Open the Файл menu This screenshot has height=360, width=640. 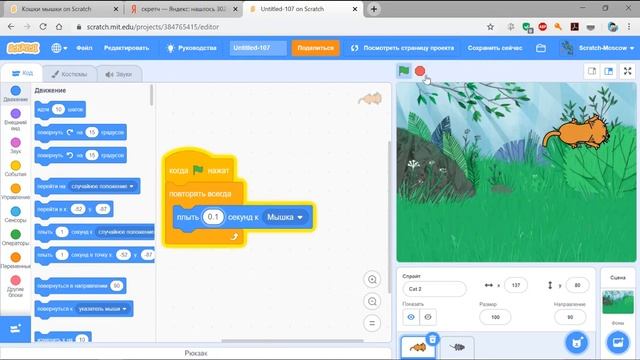point(84,48)
